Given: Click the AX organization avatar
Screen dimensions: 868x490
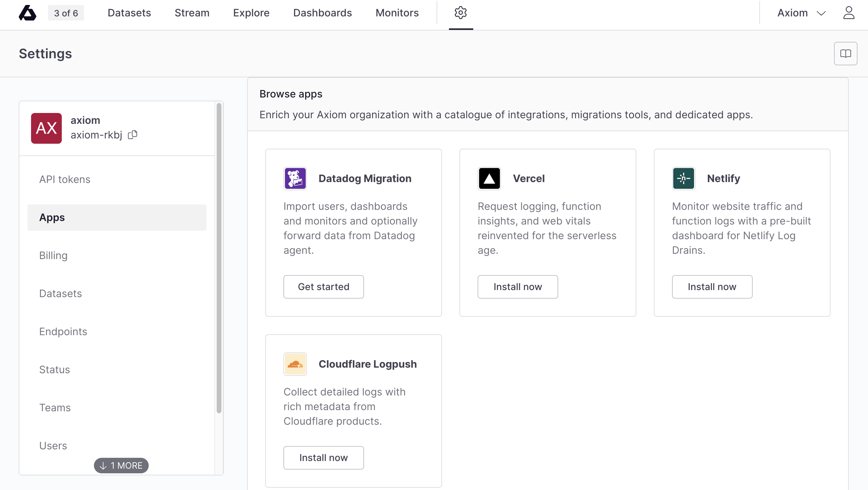Looking at the screenshot, I should (x=46, y=128).
